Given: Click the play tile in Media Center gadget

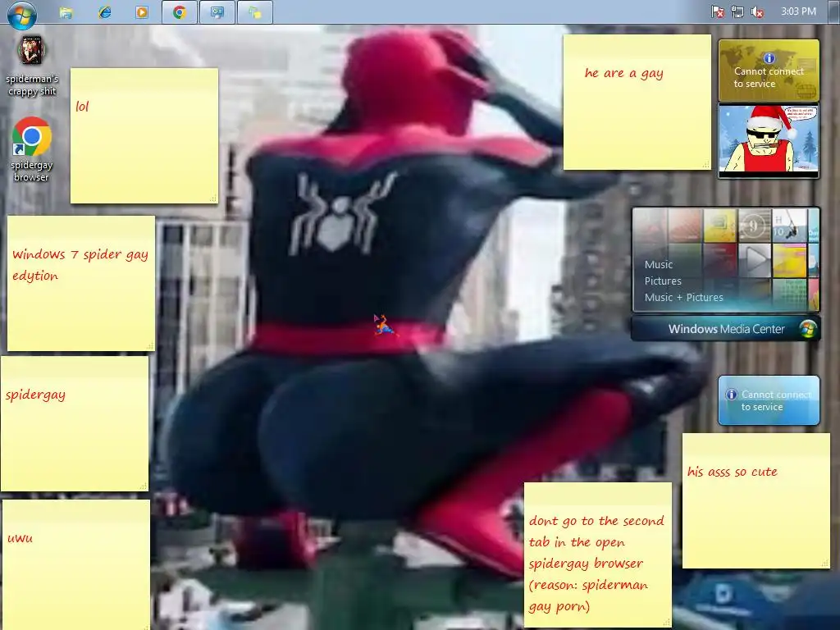Looking at the screenshot, I should (755, 260).
